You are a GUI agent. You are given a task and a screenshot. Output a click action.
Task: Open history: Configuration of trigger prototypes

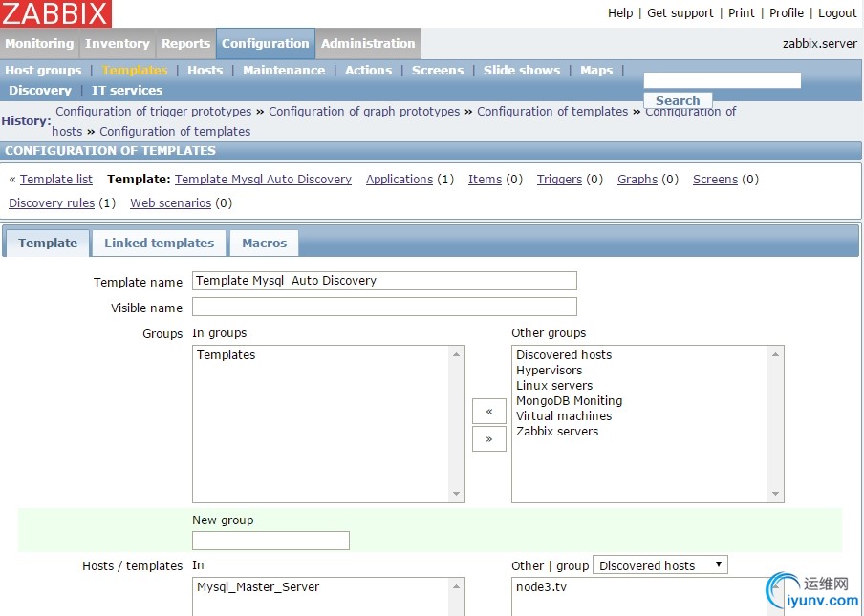(154, 111)
